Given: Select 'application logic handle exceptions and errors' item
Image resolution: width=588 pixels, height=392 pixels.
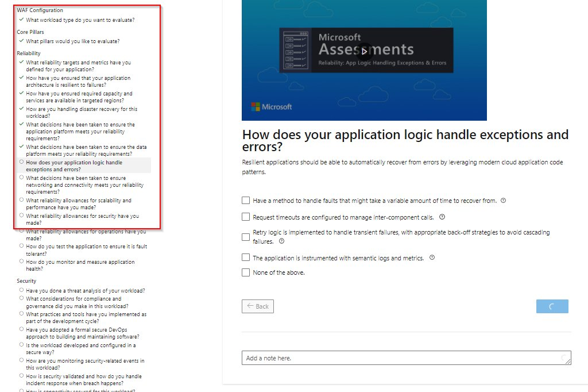Looking at the screenshot, I should click(74, 166).
